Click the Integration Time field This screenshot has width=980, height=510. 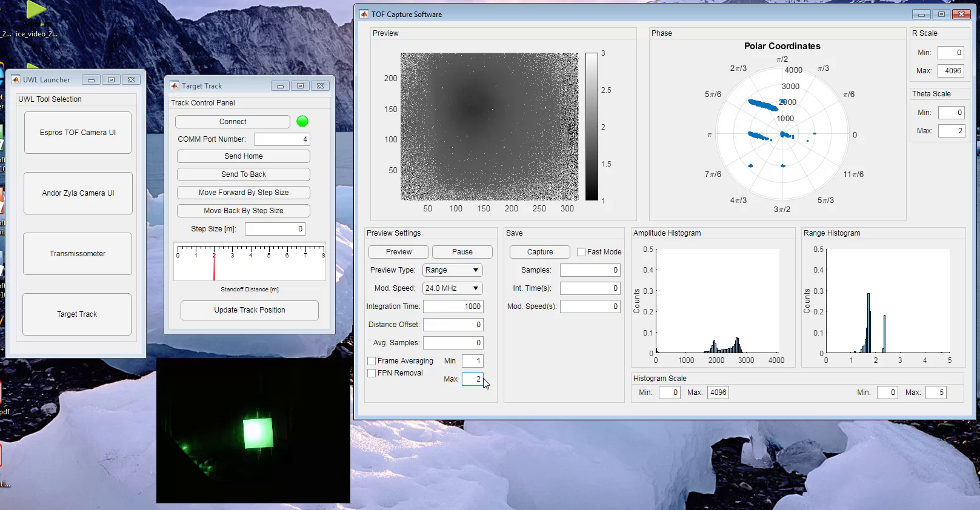453,306
